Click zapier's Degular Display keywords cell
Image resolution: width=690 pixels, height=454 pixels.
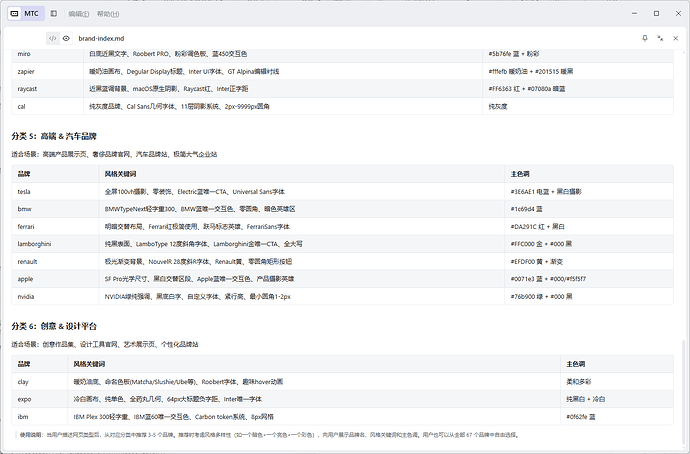(x=283, y=71)
